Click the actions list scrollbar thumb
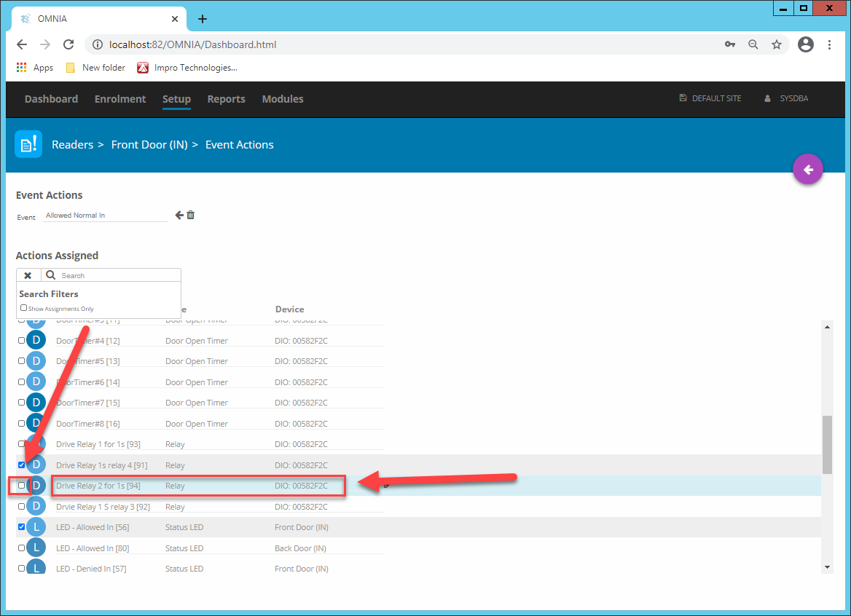The height and width of the screenshot is (616, 851). point(827,445)
